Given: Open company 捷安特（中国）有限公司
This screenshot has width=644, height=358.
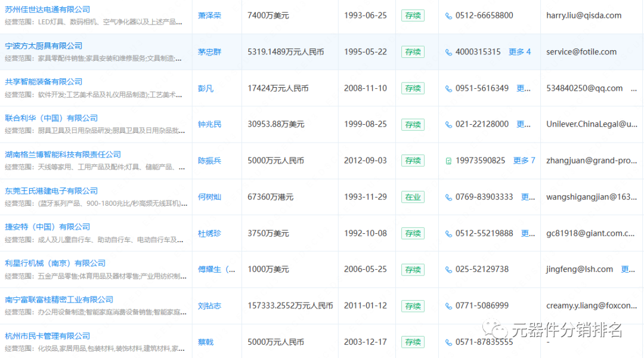Looking at the screenshot, I should [47, 227].
